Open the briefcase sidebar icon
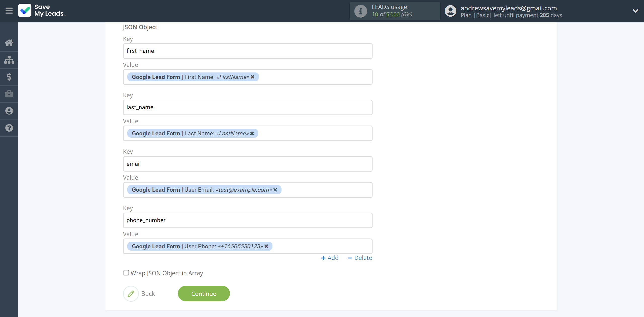The width and height of the screenshot is (644, 317). (x=9, y=94)
